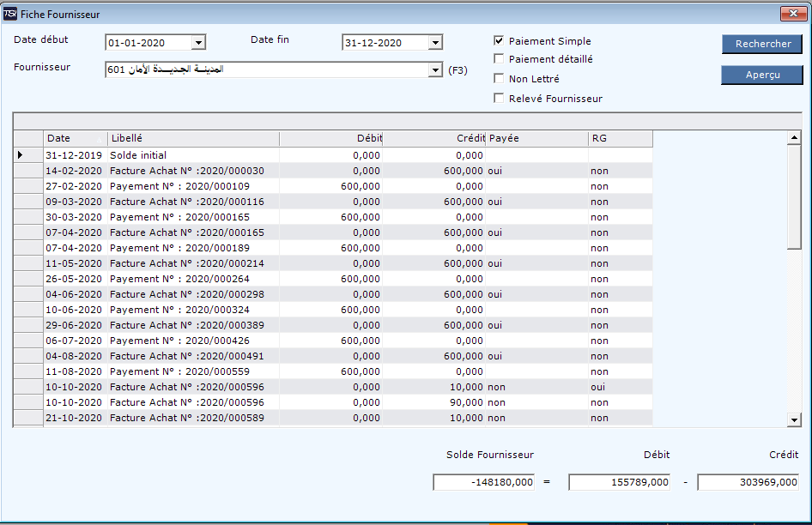Click the current row indicator arrow
Viewport: 812px width, 525px height.
click(x=21, y=155)
